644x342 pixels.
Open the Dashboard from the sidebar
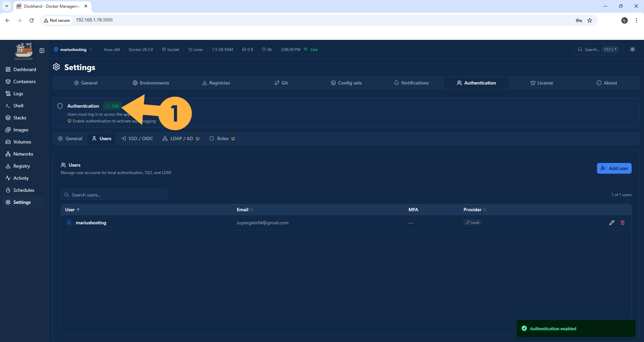24,69
